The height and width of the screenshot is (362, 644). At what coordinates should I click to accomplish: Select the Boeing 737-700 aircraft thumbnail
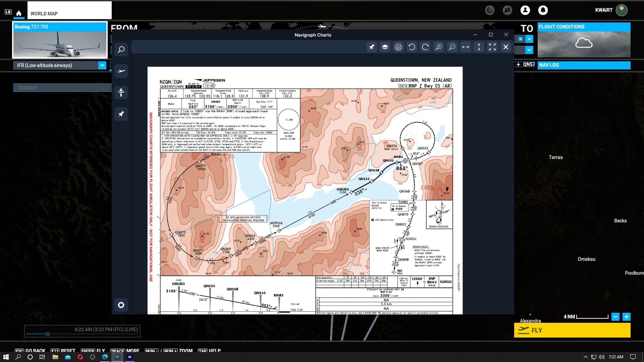(60, 40)
